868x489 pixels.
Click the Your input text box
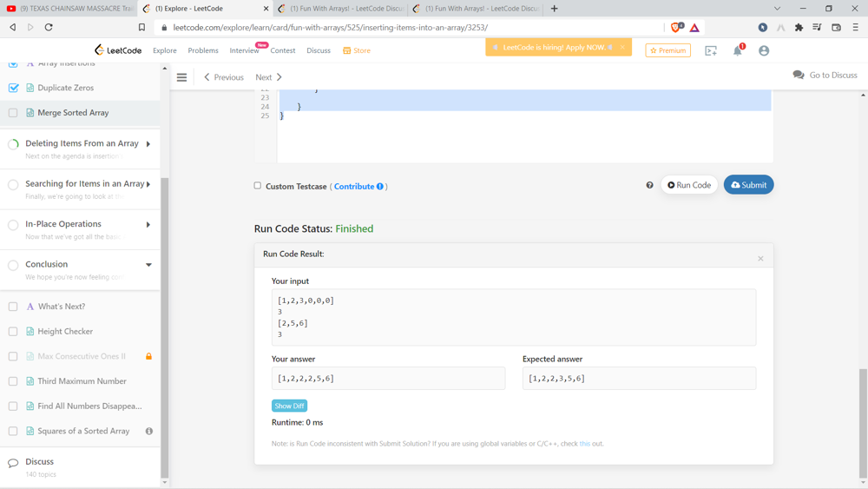(x=514, y=317)
